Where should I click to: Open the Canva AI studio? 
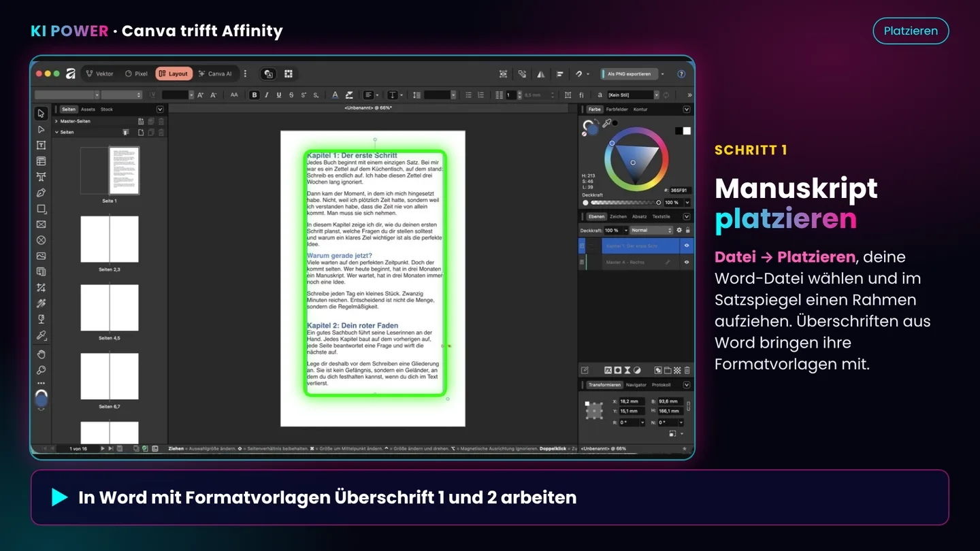point(215,74)
